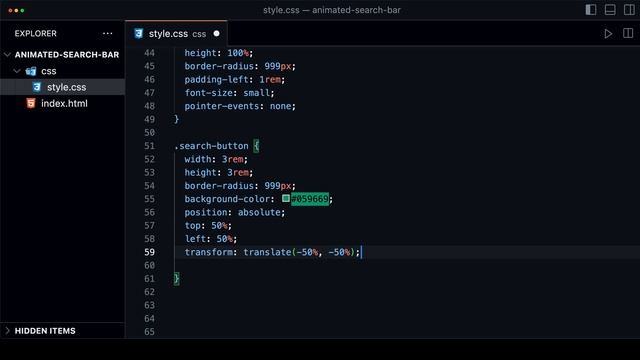Click 'left' property on line 58

tap(195, 239)
